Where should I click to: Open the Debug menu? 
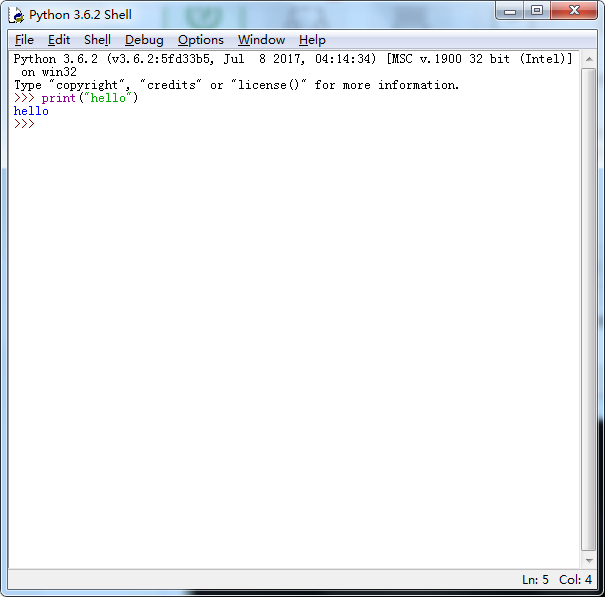144,40
